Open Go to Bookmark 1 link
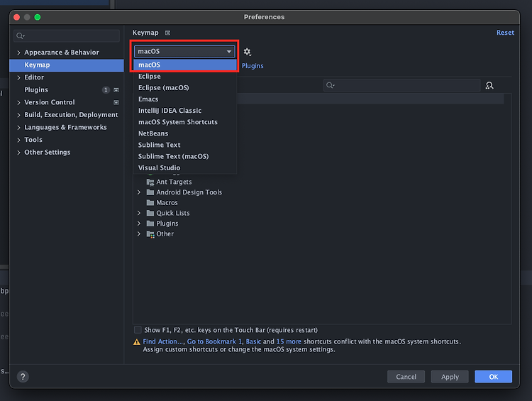532x401 pixels. tap(214, 341)
